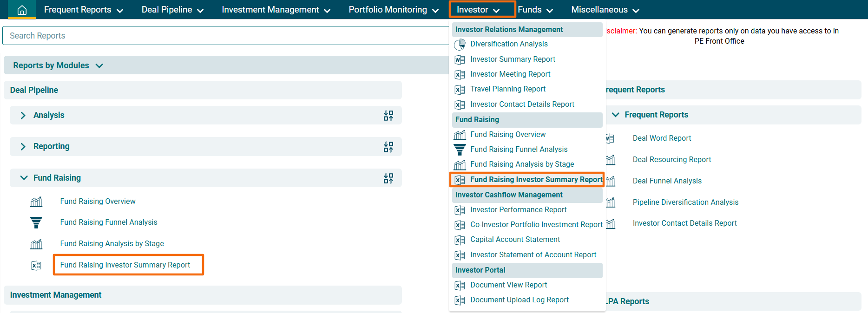Expand the Analysis section
868x313 pixels.
point(23,115)
